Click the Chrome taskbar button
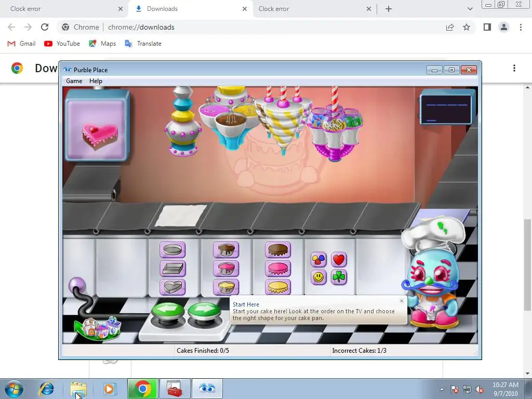The image size is (532, 399). 142,389
